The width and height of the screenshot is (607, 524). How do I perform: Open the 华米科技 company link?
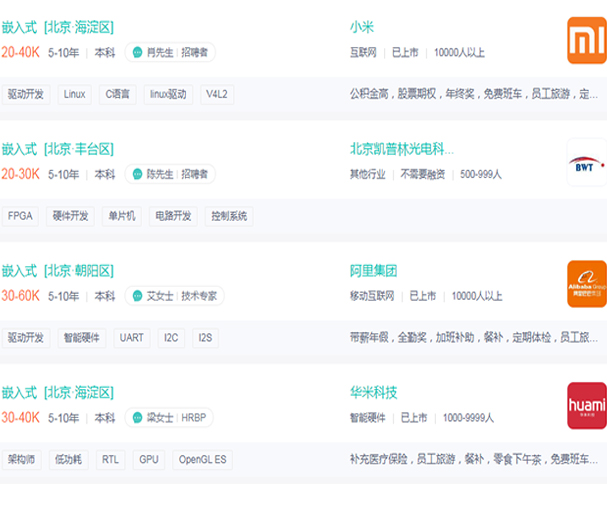[373, 393]
